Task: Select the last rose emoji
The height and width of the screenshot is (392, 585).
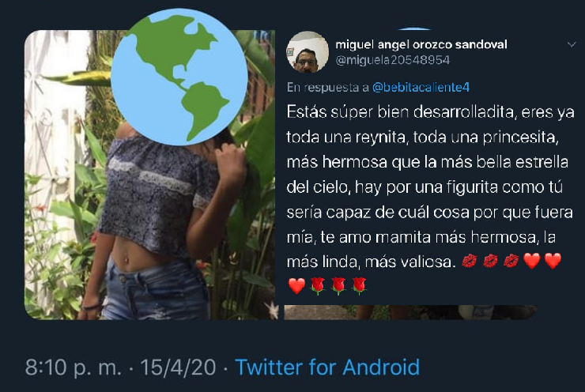Action: click(x=359, y=286)
